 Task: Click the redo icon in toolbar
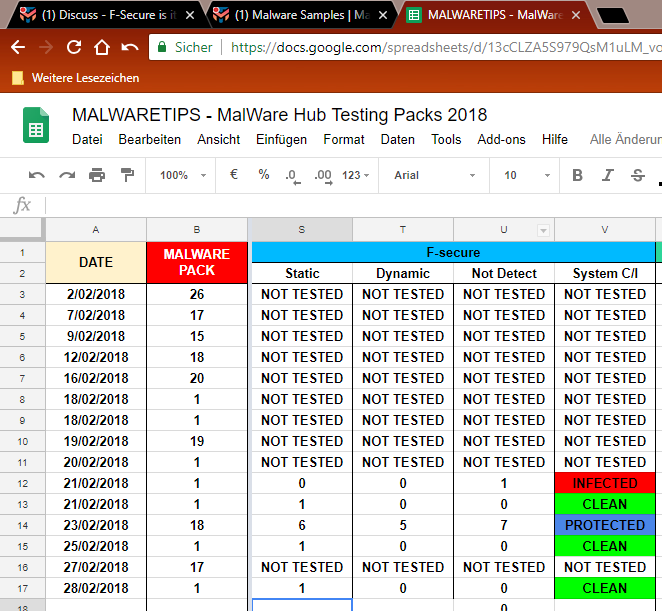[67, 175]
